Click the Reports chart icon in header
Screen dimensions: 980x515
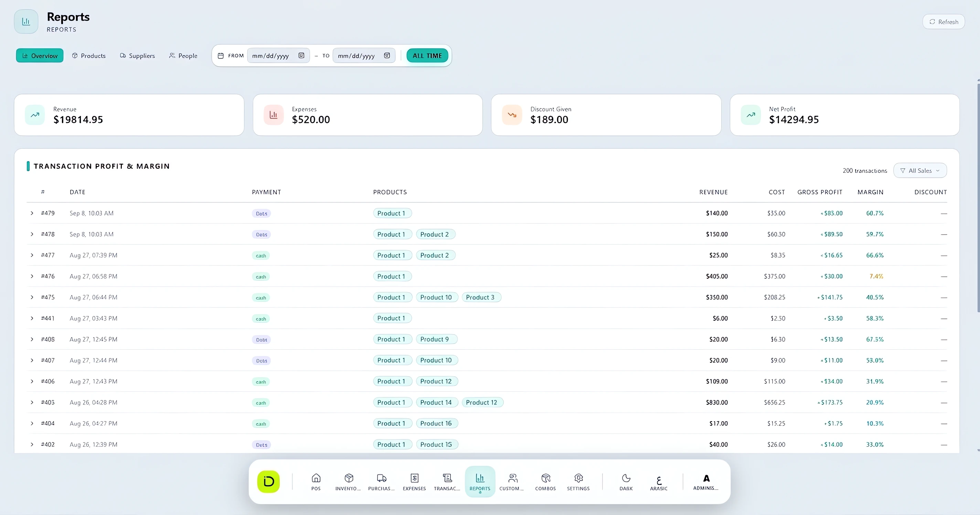(26, 22)
